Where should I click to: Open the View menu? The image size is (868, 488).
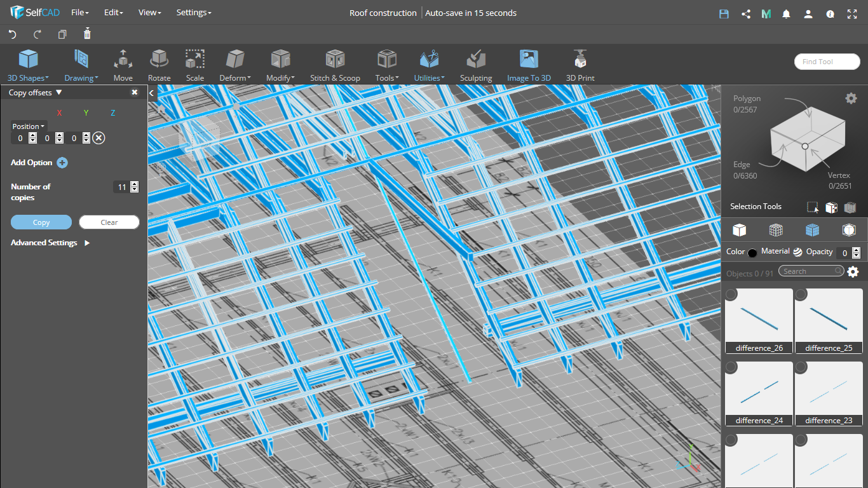coord(150,13)
